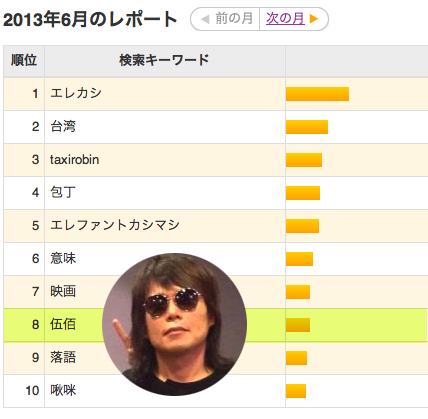Image resolution: width=428 pixels, height=419 pixels.
Task: Open the 次の月 next month link
Action: coord(285,19)
